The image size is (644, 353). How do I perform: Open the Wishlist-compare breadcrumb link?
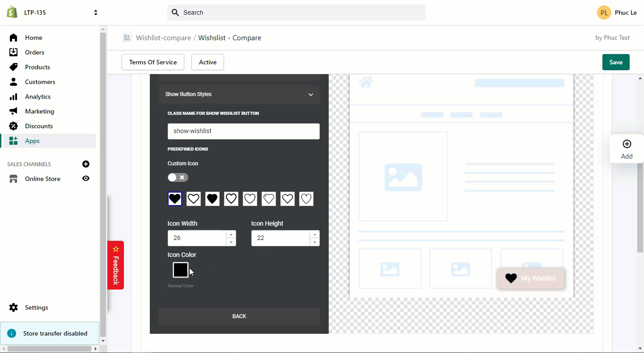click(163, 38)
